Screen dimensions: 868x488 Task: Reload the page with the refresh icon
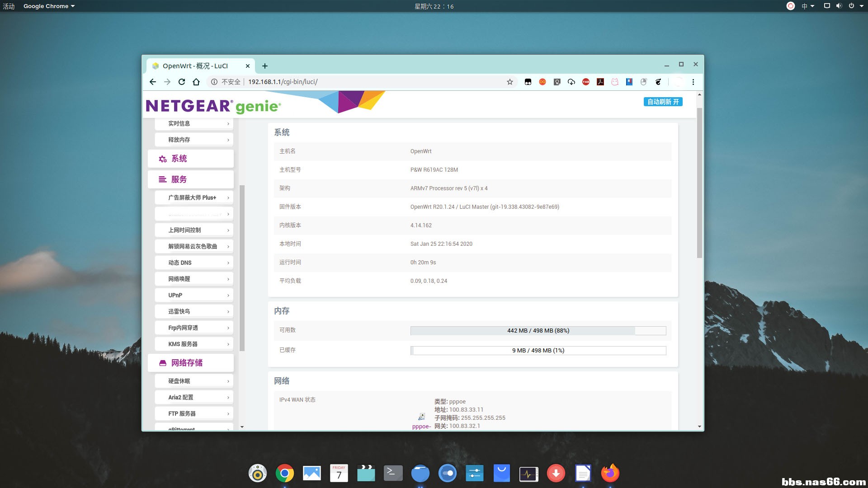tap(182, 82)
